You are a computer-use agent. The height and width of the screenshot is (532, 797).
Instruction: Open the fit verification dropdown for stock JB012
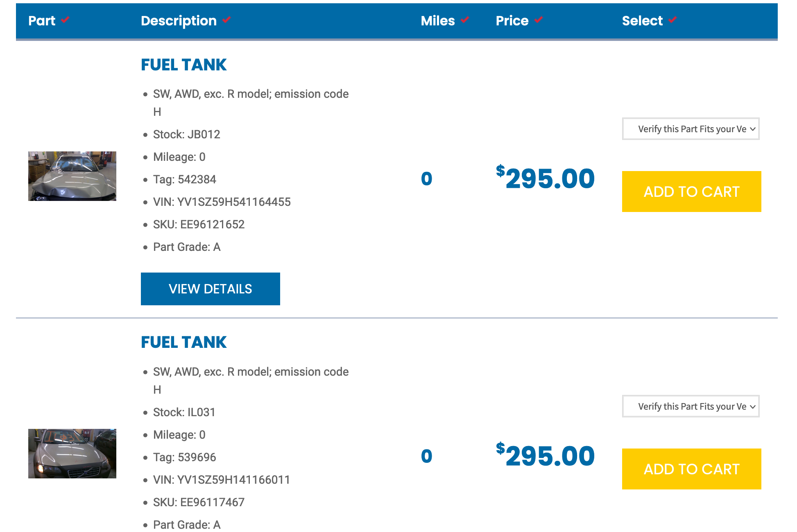click(691, 129)
